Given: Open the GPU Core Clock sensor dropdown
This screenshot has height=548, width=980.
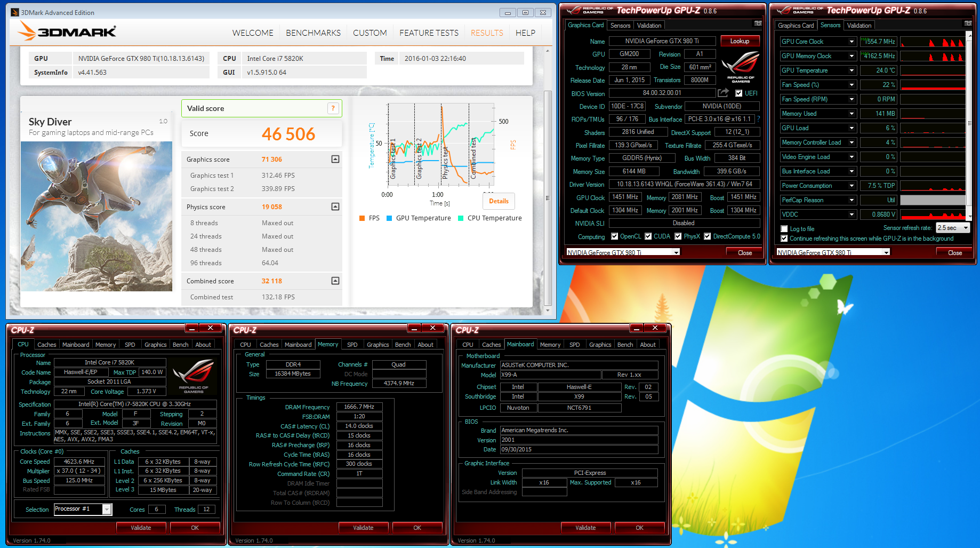Looking at the screenshot, I should (x=852, y=42).
